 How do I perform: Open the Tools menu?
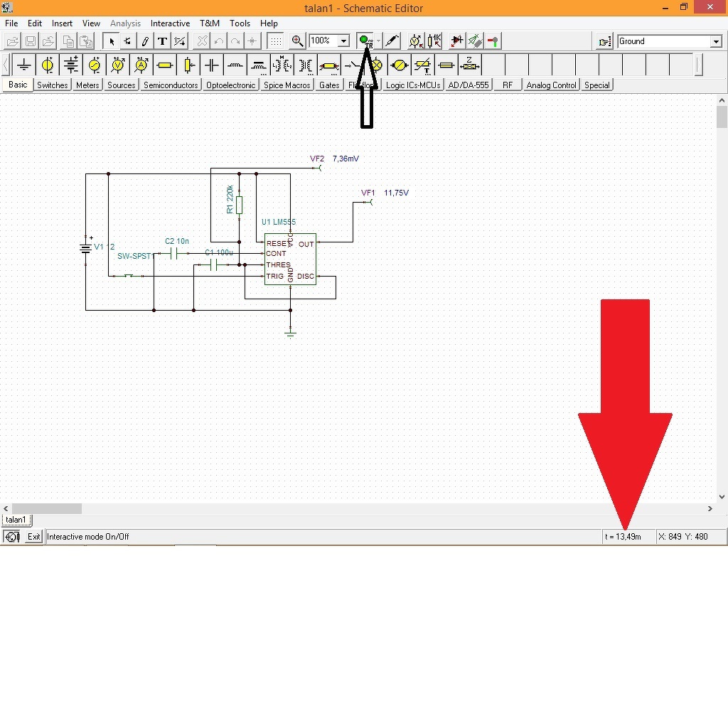240,23
